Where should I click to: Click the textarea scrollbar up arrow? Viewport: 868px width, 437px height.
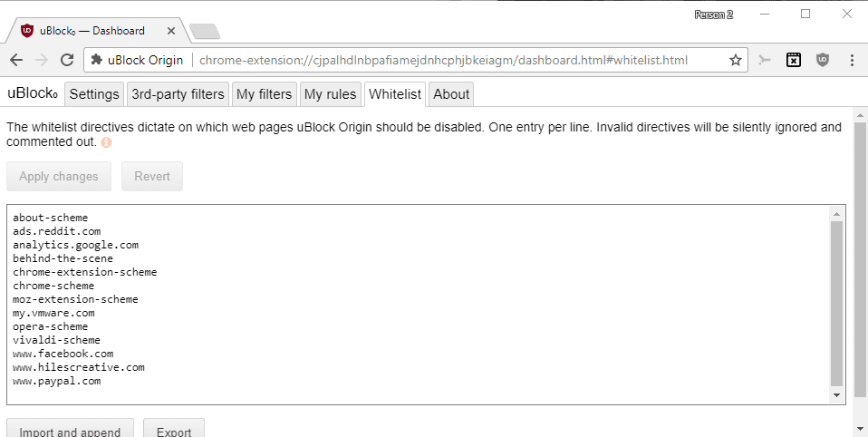coord(836,214)
